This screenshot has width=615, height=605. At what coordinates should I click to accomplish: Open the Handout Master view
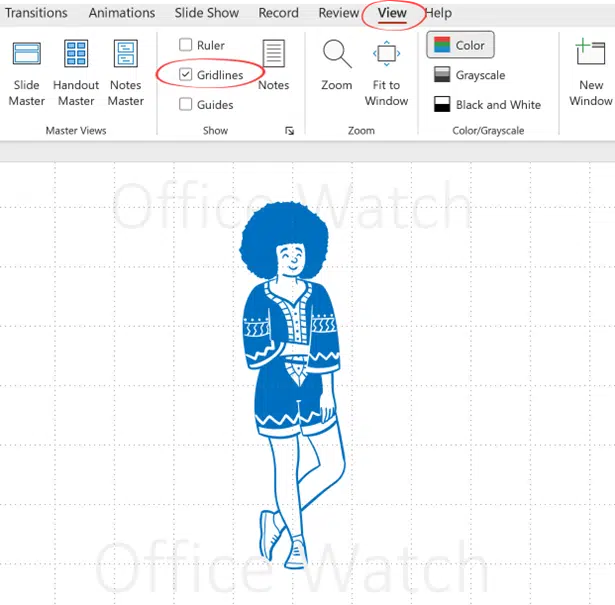[x=76, y=73]
